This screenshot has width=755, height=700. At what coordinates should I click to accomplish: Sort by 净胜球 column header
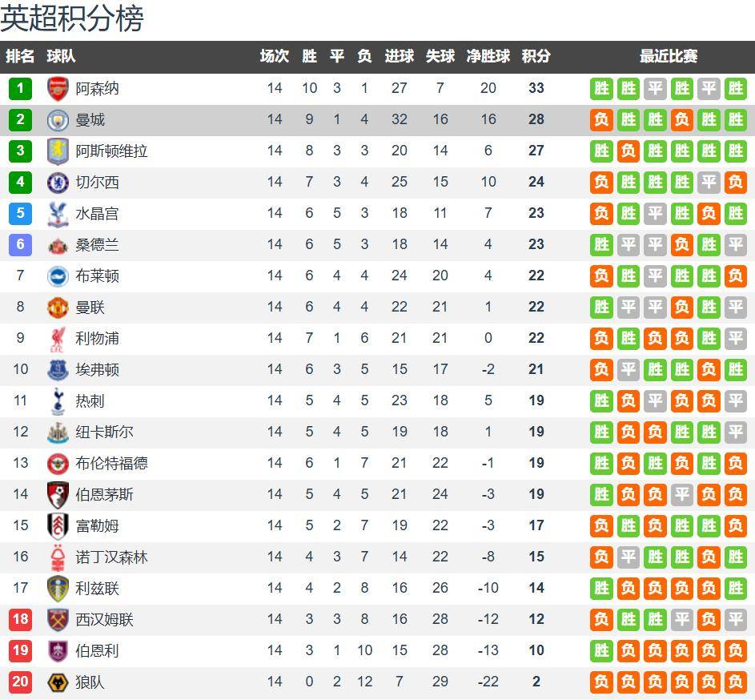(488, 56)
